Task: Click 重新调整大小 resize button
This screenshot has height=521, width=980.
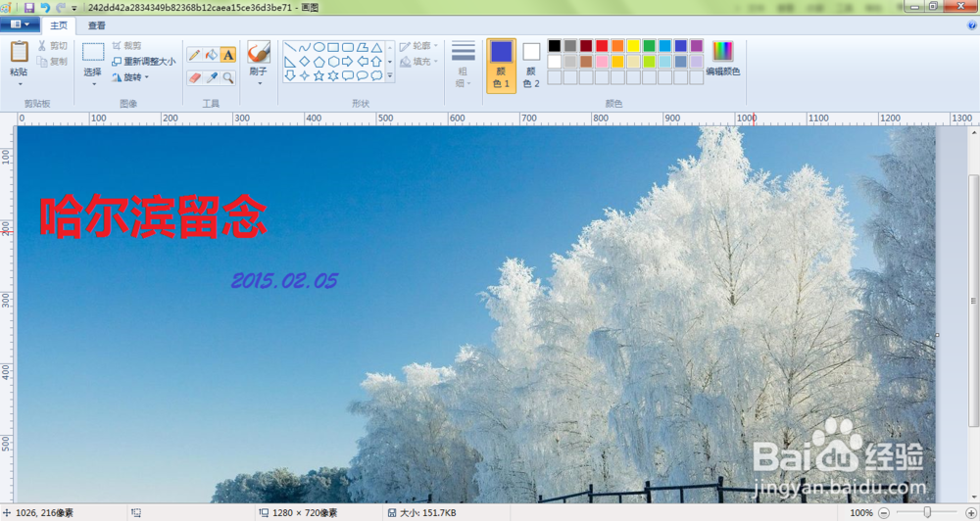Action: 144,62
